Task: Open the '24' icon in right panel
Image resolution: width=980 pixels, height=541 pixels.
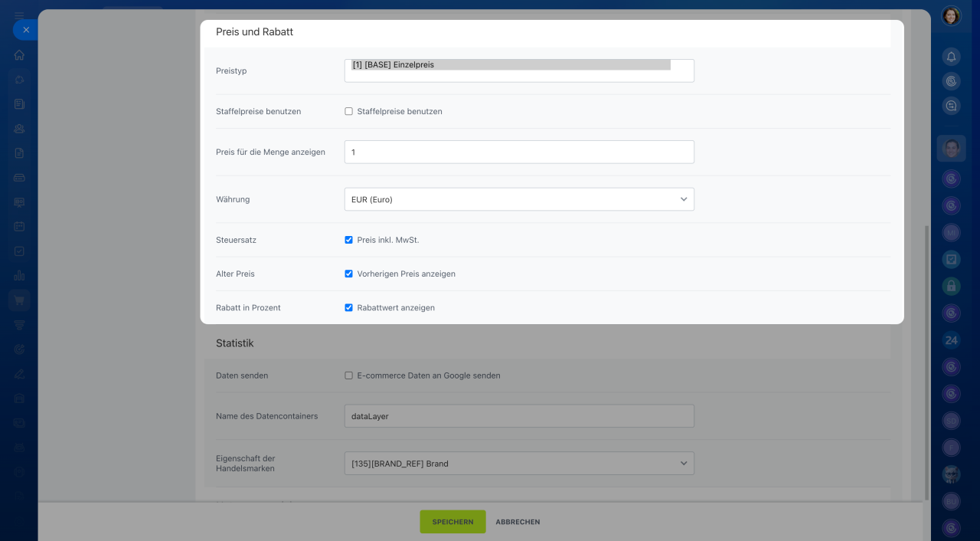Action: coord(951,340)
